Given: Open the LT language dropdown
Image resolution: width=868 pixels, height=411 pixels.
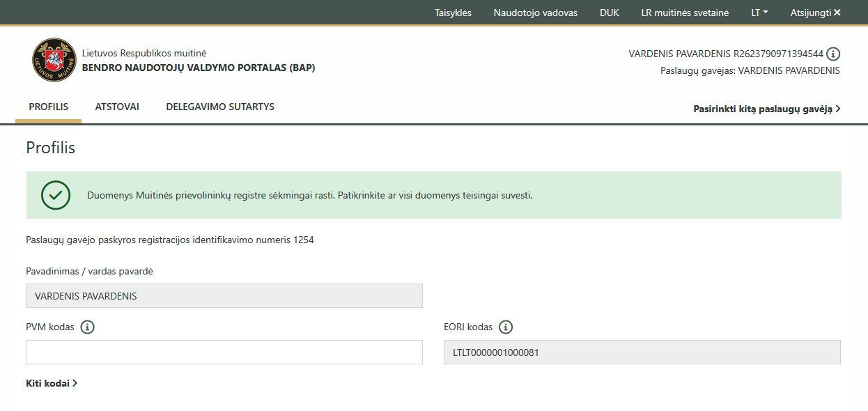Looking at the screenshot, I should tap(759, 13).
